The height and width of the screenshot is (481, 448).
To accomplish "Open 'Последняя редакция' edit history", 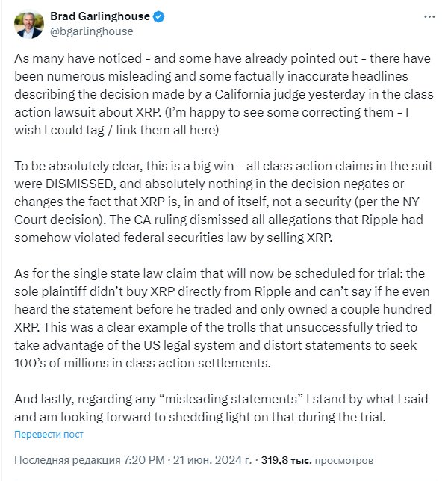I will click(67, 460).
